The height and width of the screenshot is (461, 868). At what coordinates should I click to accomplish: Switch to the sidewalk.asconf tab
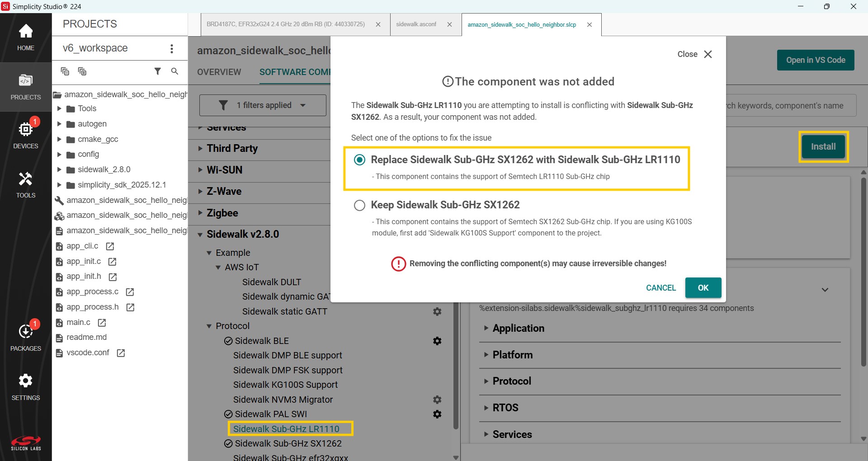tap(416, 24)
